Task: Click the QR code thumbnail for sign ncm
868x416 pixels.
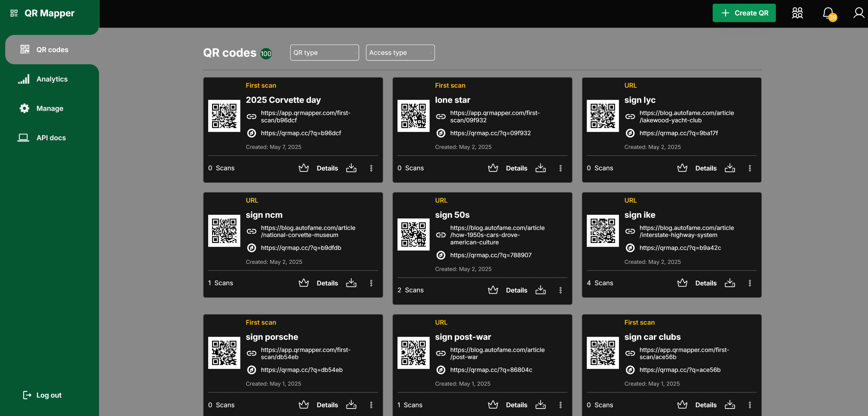Action: click(x=224, y=231)
